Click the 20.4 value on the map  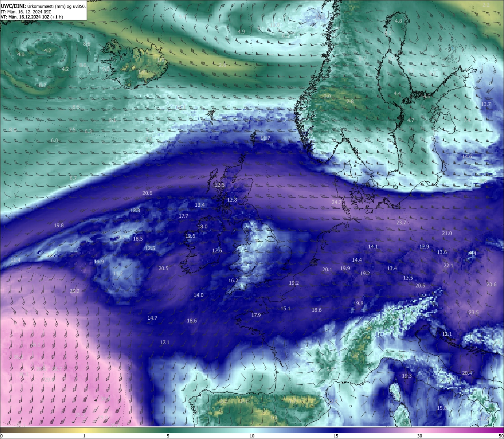point(467,373)
